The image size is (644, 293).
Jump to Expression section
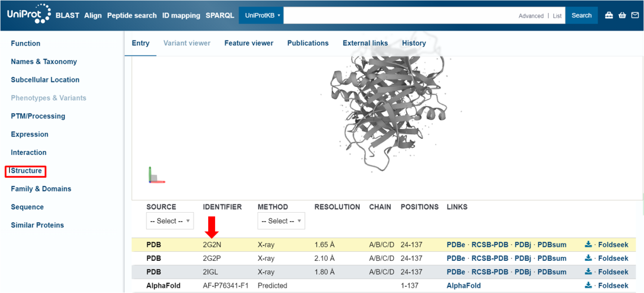[x=30, y=135]
